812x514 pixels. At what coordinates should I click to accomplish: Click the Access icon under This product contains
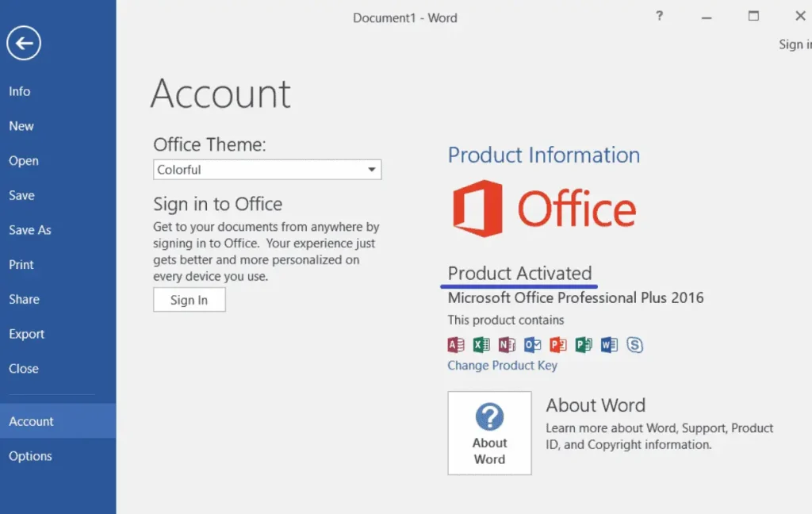pos(454,344)
